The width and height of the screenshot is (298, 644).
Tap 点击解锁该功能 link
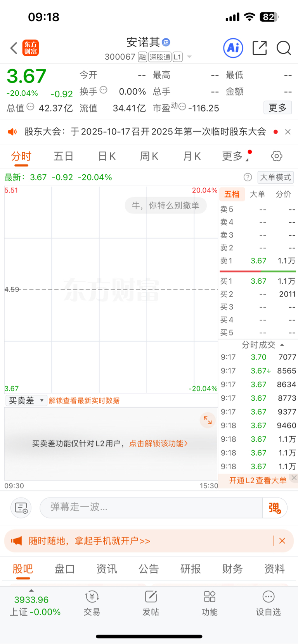(x=159, y=443)
